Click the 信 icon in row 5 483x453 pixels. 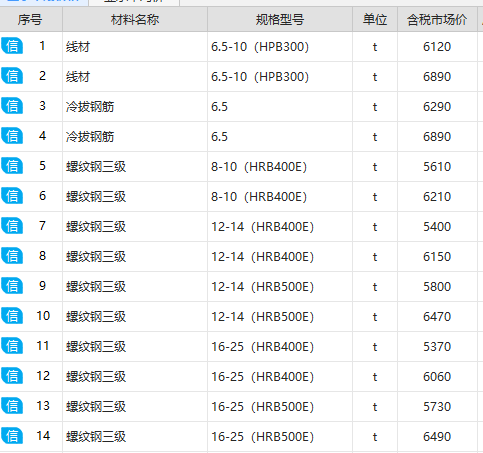12,166
